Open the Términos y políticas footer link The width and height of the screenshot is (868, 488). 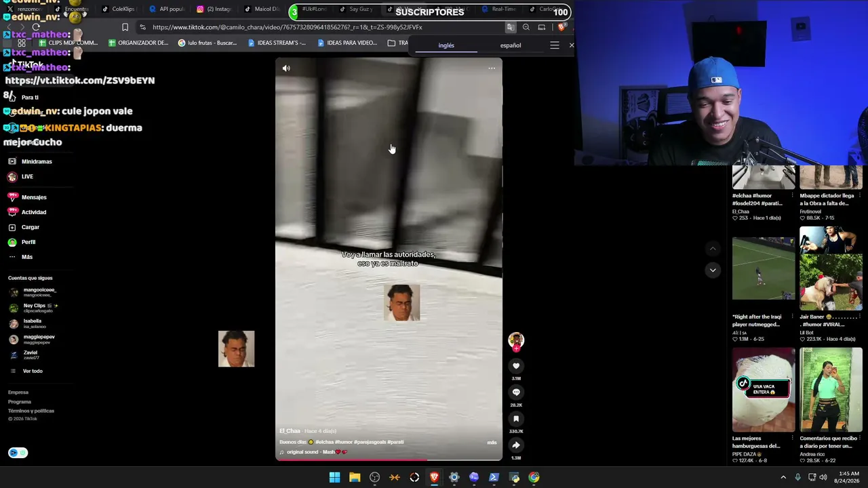coord(31,411)
